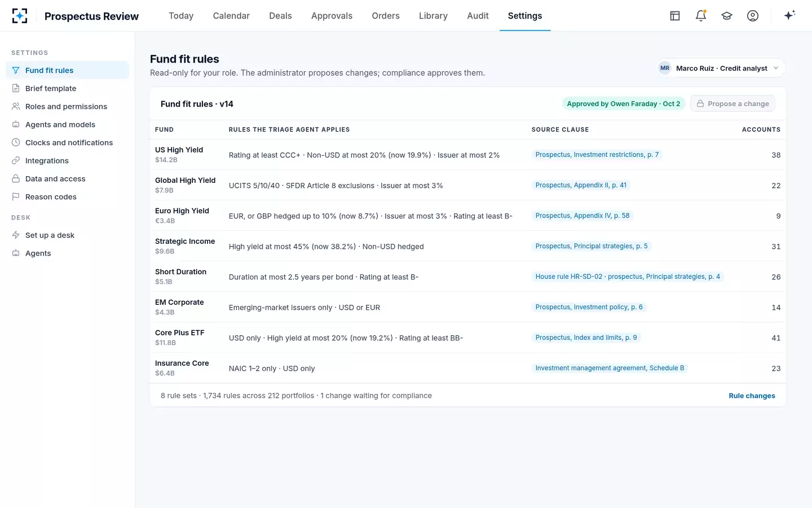Open the Calendar tab
The height and width of the screenshot is (508, 812).
(231, 16)
